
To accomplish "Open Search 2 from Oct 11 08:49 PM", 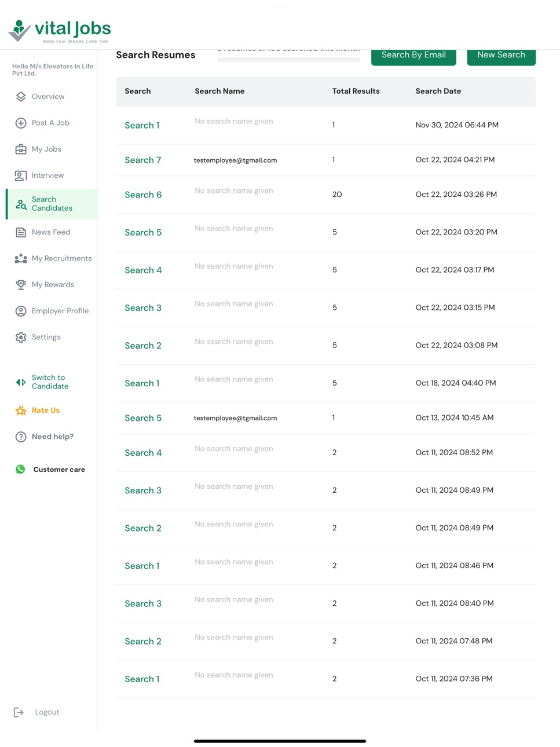I will point(143,528).
